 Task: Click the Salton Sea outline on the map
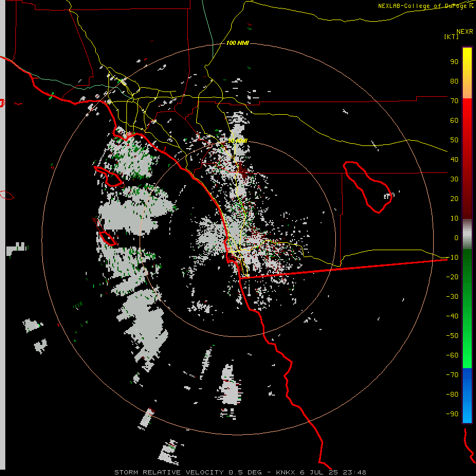[368, 187]
